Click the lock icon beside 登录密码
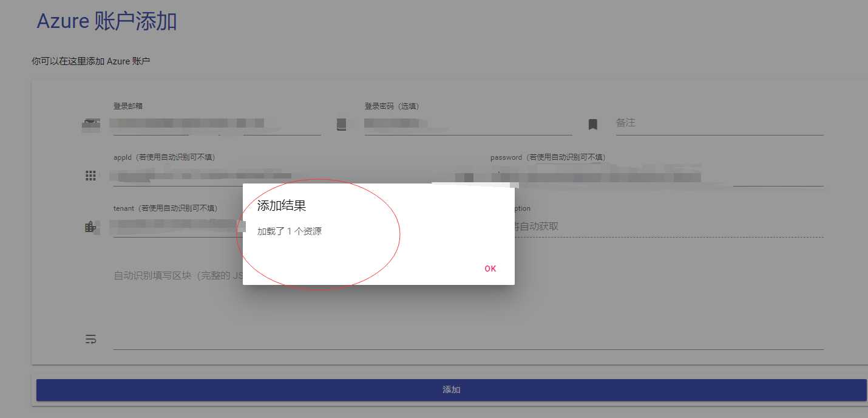Image resolution: width=868 pixels, height=418 pixels. pyautogui.click(x=342, y=125)
